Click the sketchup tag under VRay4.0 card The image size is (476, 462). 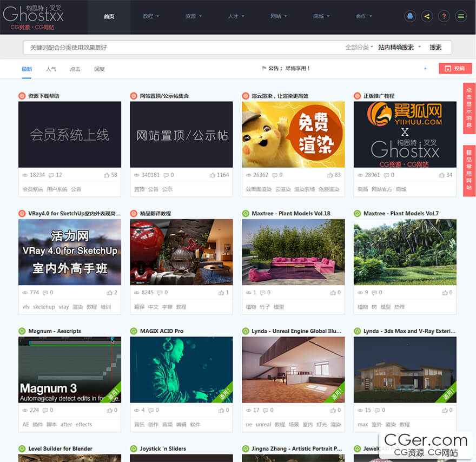44,307
